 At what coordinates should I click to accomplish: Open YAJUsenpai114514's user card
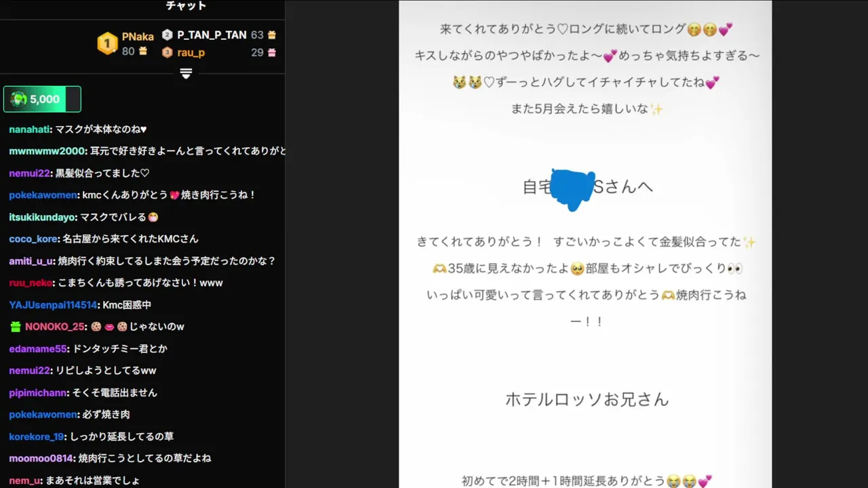click(54, 305)
